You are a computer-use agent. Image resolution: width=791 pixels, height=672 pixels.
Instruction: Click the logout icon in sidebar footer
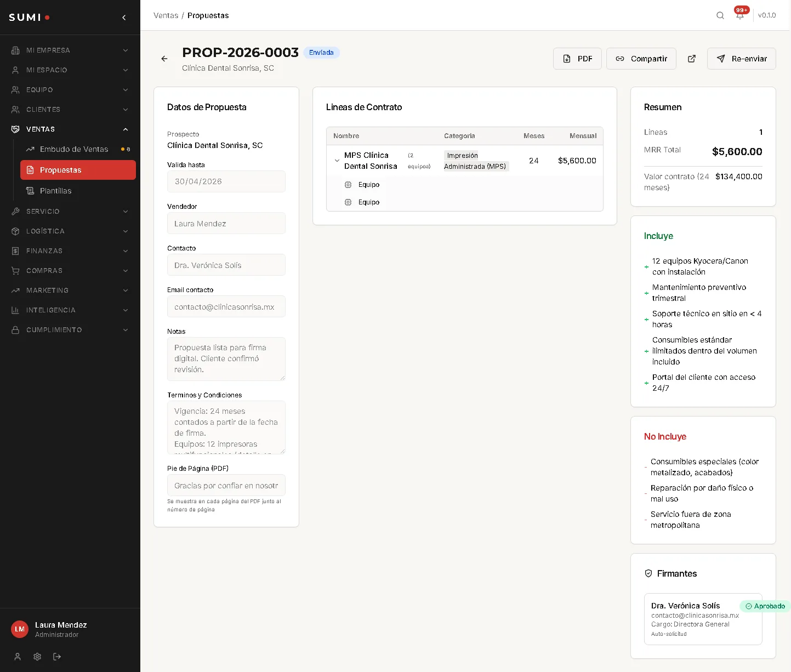[57, 657]
